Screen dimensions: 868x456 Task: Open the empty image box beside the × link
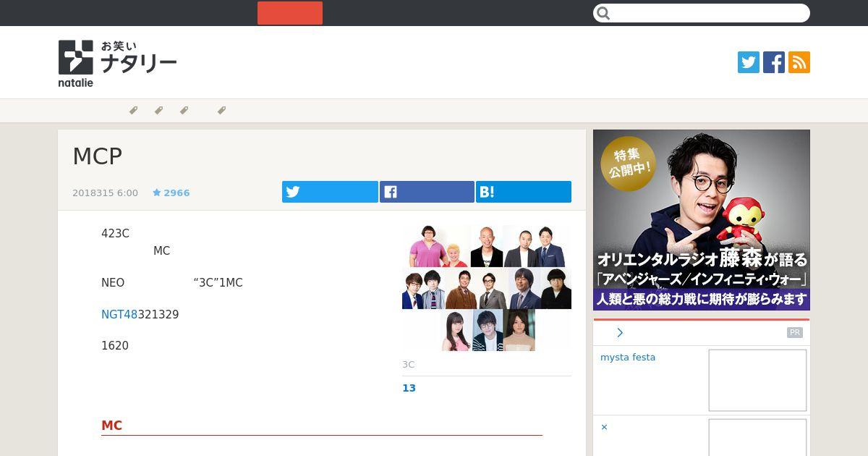click(757, 437)
